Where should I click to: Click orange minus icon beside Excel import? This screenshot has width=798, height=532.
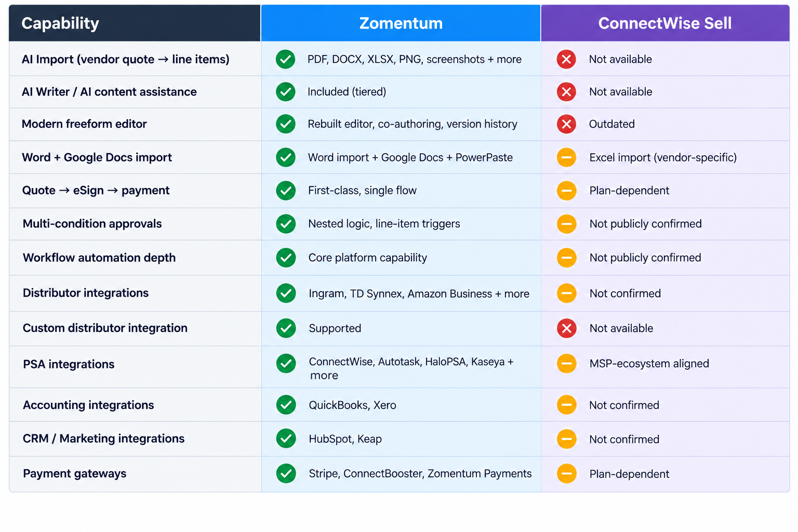pyautogui.click(x=566, y=157)
